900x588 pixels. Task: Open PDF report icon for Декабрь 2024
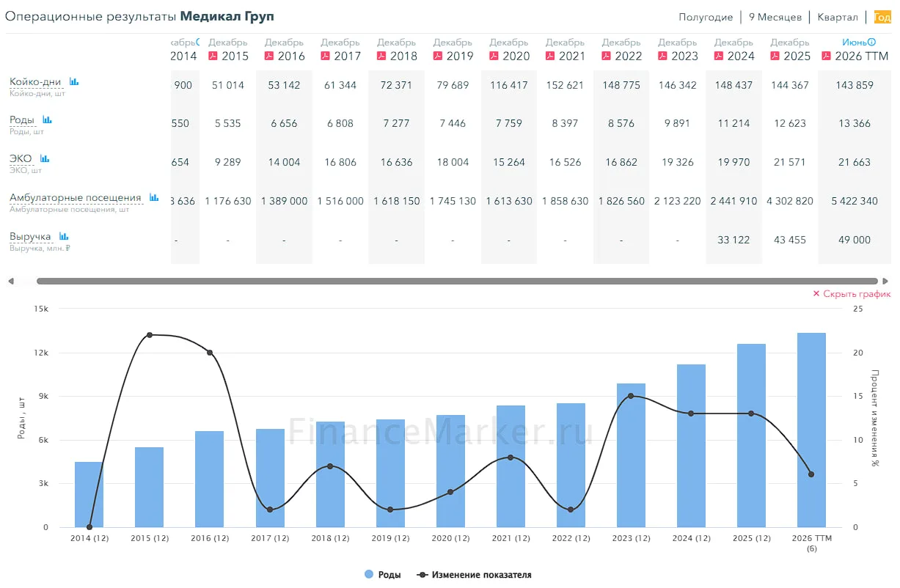[719, 56]
